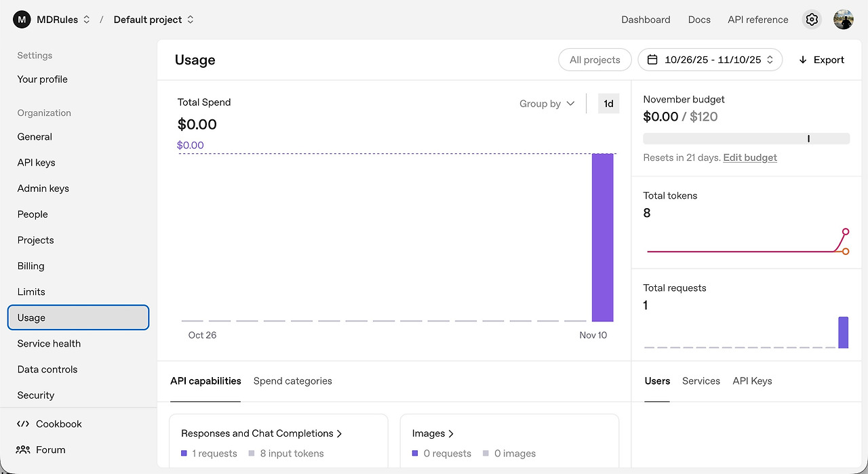Switch to the Spend categories tab
This screenshot has width=868, height=474.
click(293, 381)
